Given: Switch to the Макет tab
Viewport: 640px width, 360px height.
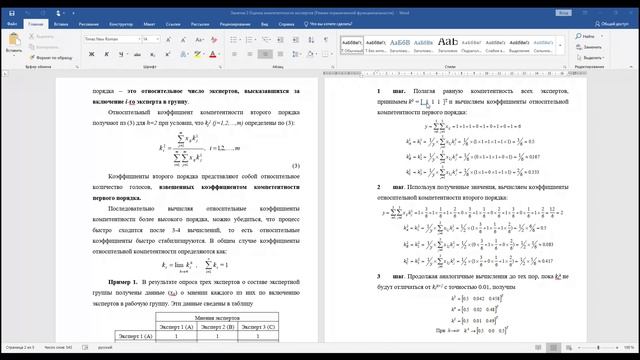Looking at the screenshot, I should coord(149,24).
